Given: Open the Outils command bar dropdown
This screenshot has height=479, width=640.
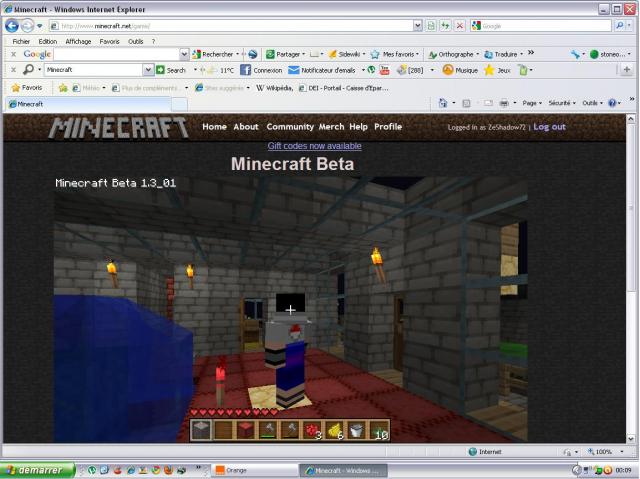Looking at the screenshot, I should (x=592, y=103).
